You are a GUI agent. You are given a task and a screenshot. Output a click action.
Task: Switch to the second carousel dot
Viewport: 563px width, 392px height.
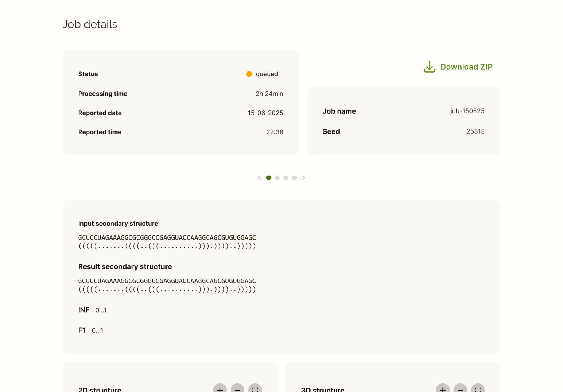pyautogui.click(x=277, y=178)
